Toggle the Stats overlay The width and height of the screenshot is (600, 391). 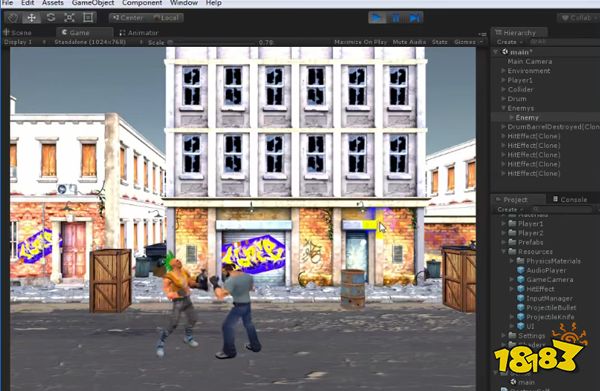click(440, 42)
